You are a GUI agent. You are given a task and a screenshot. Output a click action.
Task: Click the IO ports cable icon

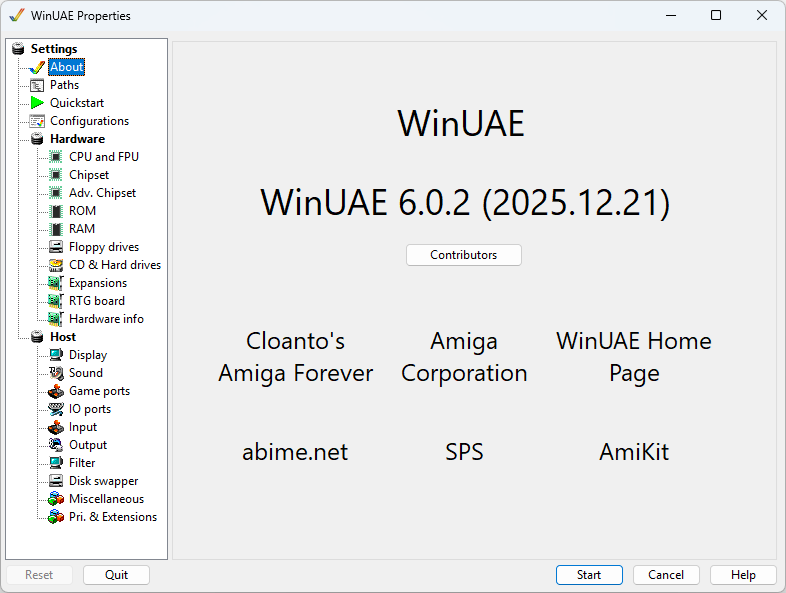coord(56,409)
